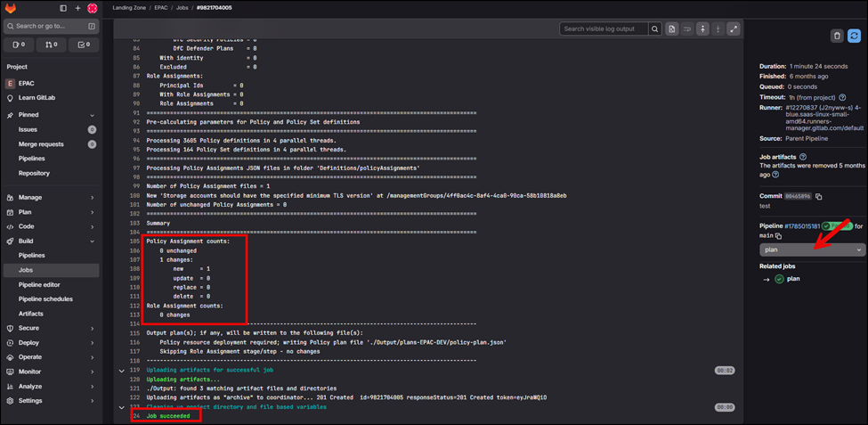Collapse the Build sidebar section
Image resolution: width=868 pixels, height=425 pixels.
tap(52, 241)
